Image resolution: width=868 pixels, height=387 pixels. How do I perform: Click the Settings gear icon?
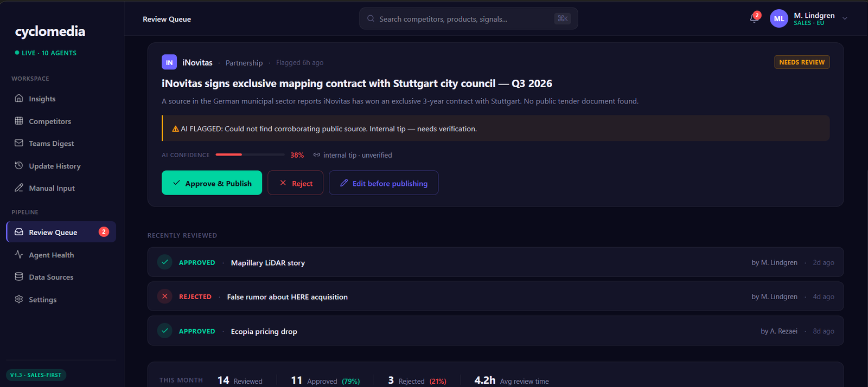pos(19,299)
